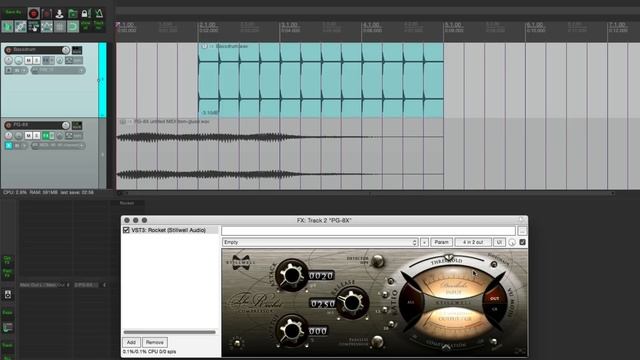This screenshot has height=360, width=640.
Task: Click the attack value display 0020
Action: tap(321, 276)
